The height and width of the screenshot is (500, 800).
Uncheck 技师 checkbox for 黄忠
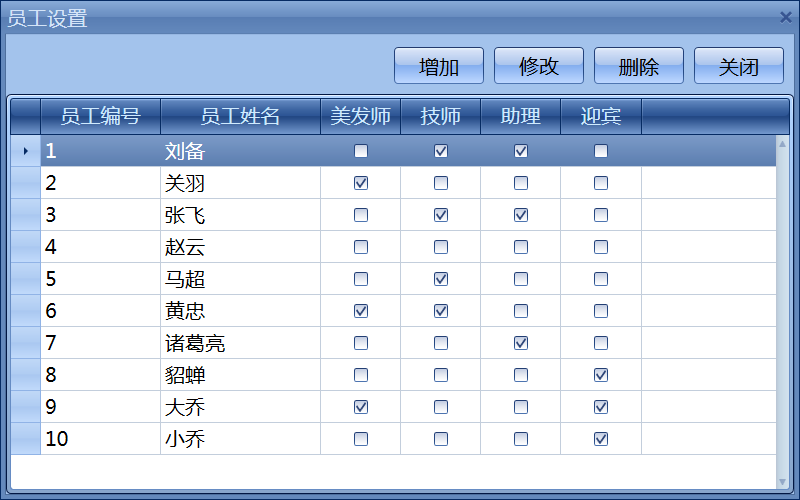pos(441,311)
